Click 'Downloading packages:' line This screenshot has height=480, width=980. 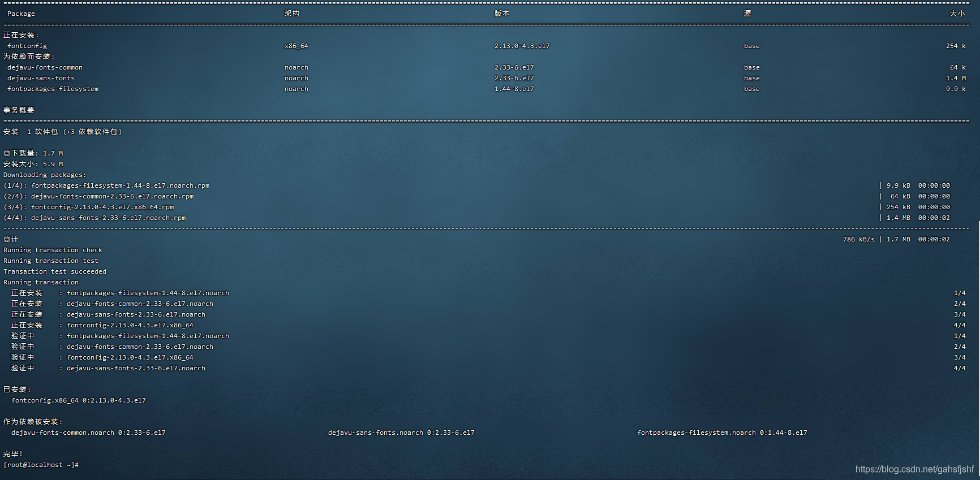click(x=45, y=175)
